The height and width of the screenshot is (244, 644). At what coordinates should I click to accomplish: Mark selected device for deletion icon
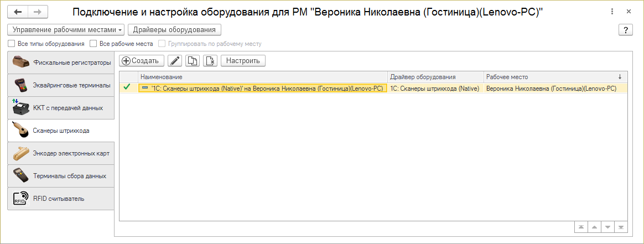click(210, 61)
